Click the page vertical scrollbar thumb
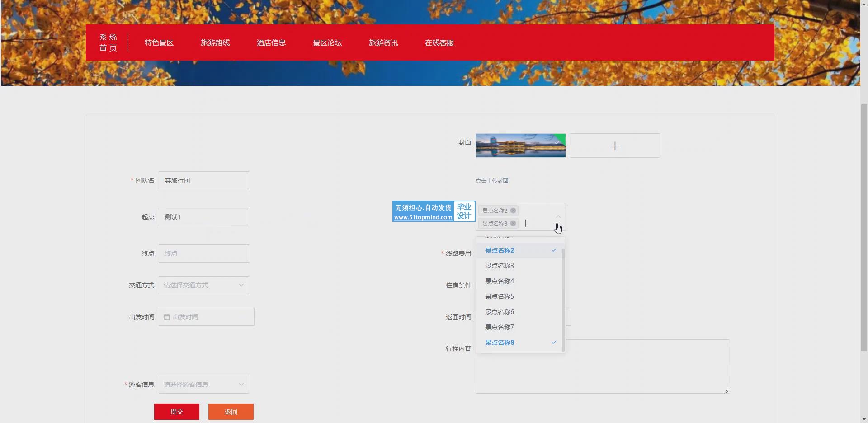Viewport: 868px width, 423px height. (x=864, y=227)
